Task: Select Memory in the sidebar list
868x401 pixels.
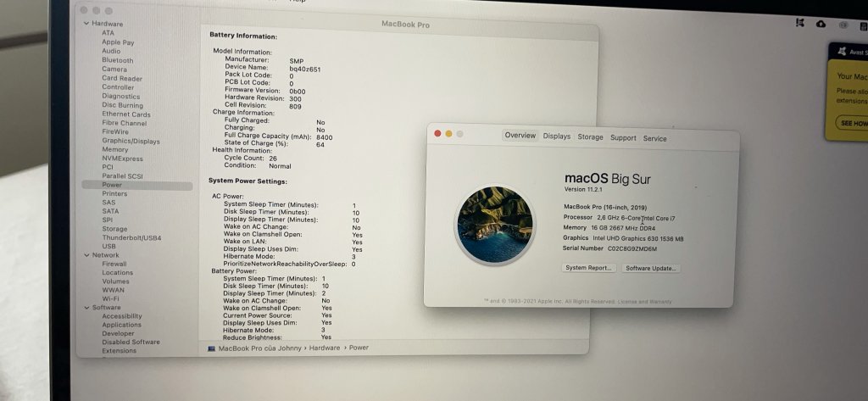Action: pos(114,149)
